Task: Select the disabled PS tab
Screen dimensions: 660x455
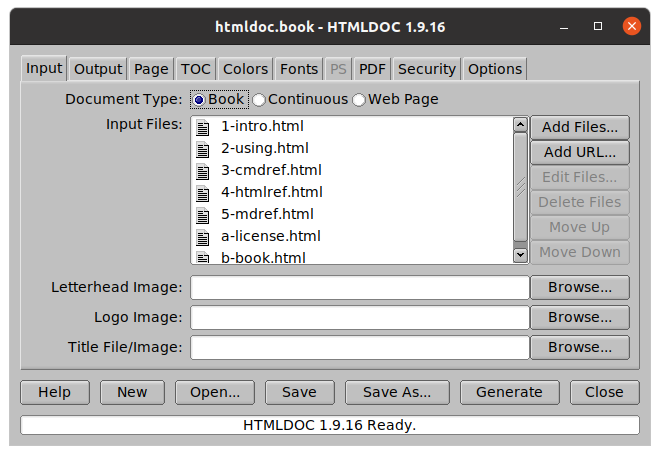Action: pos(338,69)
